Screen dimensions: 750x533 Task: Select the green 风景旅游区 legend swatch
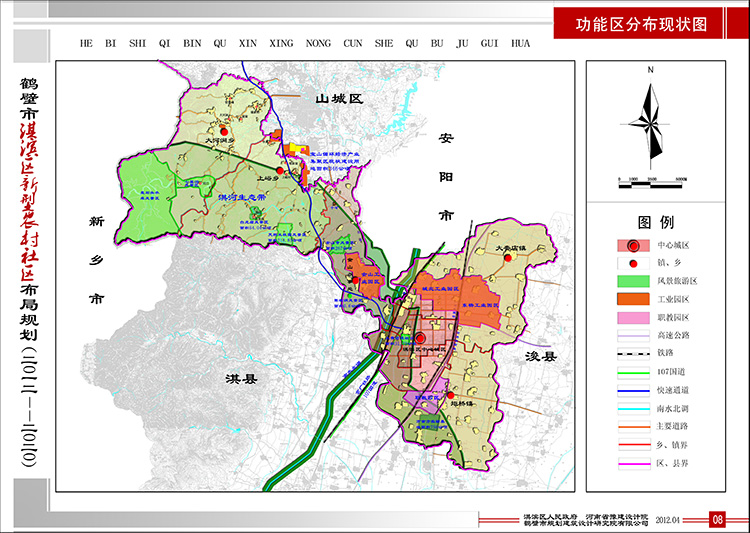point(633,281)
